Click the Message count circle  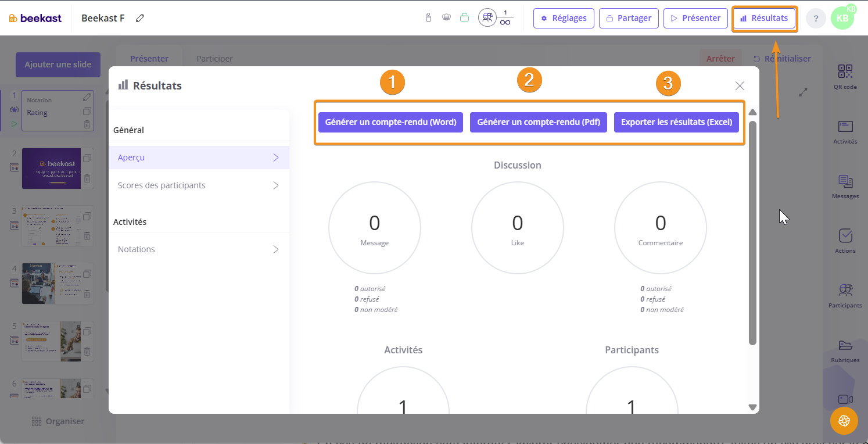tap(375, 228)
